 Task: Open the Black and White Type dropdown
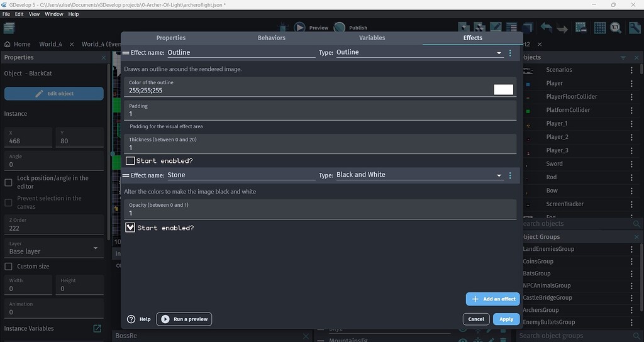419,175
